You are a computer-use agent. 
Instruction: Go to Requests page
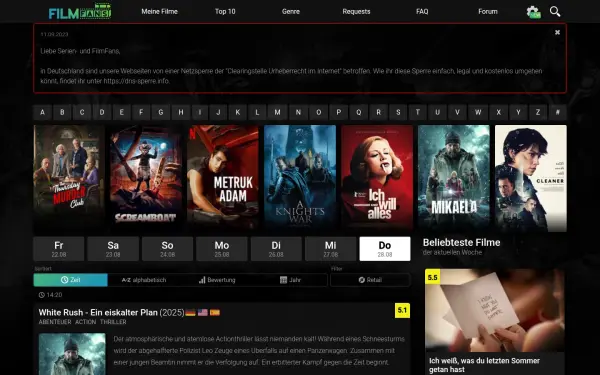[356, 11]
